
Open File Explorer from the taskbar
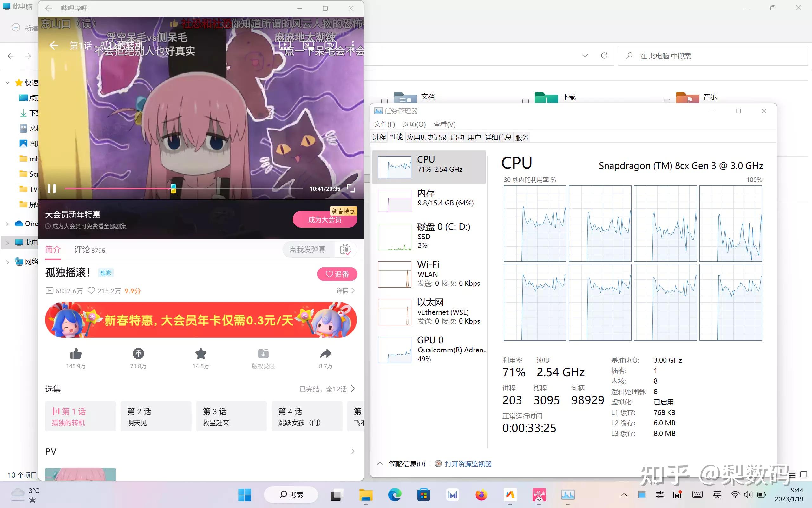pyautogui.click(x=366, y=495)
